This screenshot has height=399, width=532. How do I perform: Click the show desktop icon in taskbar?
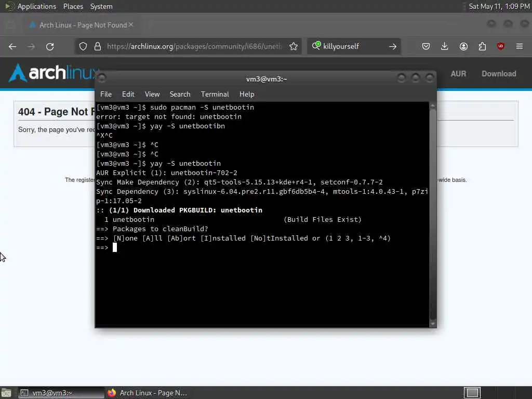click(x=6, y=393)
